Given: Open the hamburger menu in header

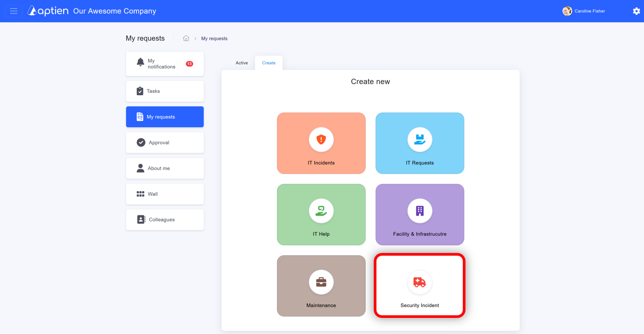Looking at the screenshot, I should [x=14, y=11].
